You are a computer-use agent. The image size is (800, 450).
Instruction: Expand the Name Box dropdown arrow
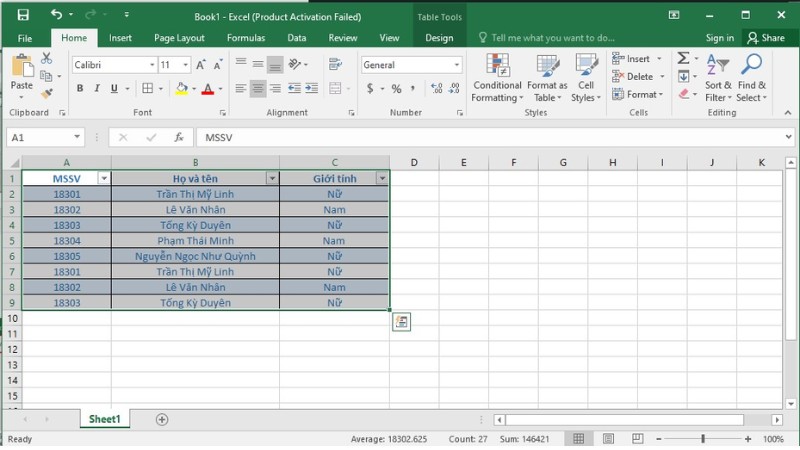[x=77, y=137]
